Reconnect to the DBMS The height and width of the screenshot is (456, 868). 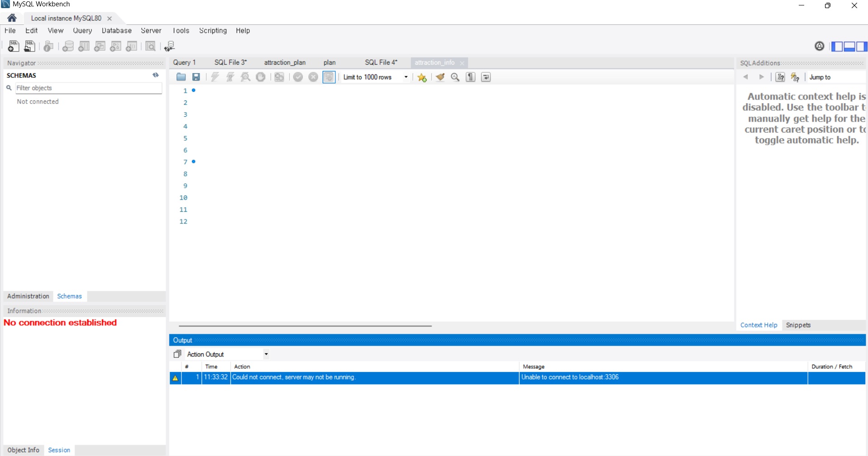click(x=170, y=46)
